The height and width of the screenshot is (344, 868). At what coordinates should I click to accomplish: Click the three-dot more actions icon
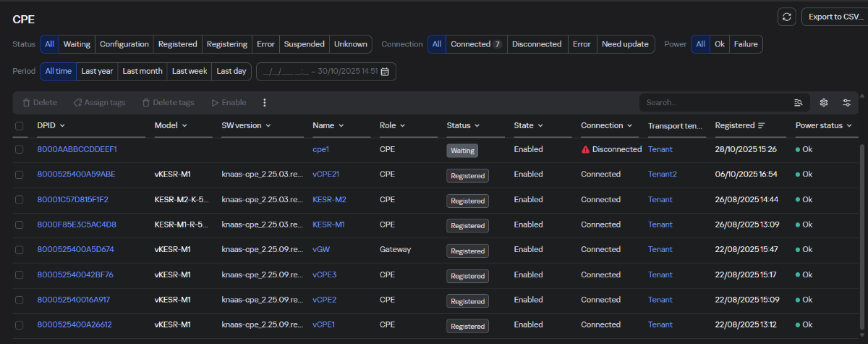click(264, 103)
